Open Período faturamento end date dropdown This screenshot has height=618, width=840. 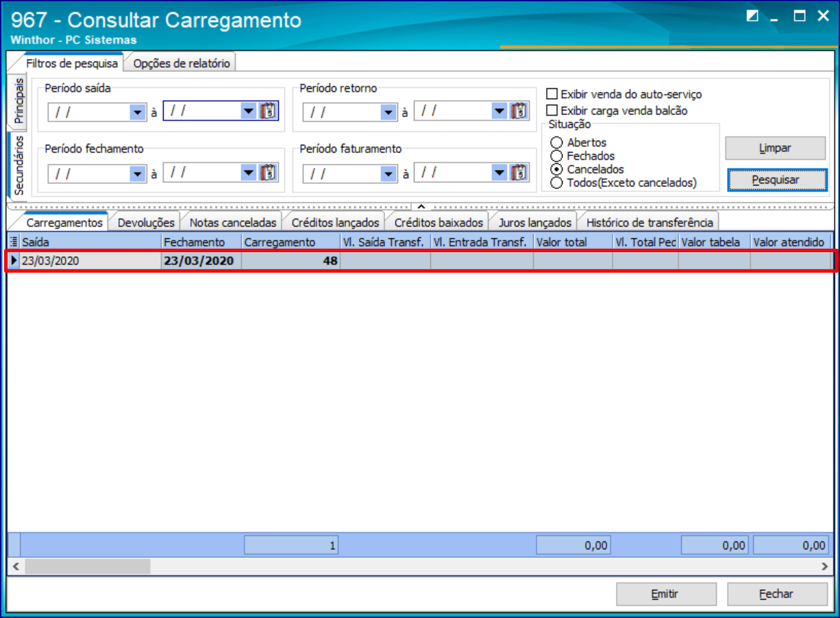click(x=500, y=173)
